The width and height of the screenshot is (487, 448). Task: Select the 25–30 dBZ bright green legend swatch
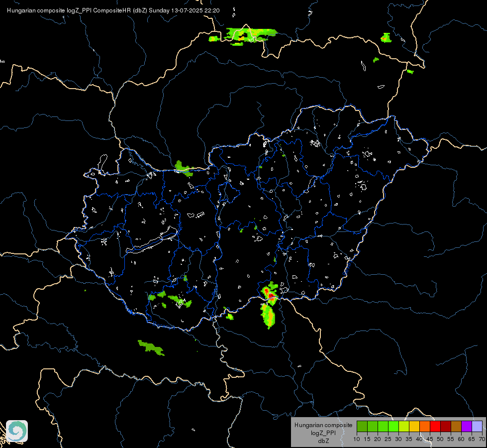(x=393, y=426)
